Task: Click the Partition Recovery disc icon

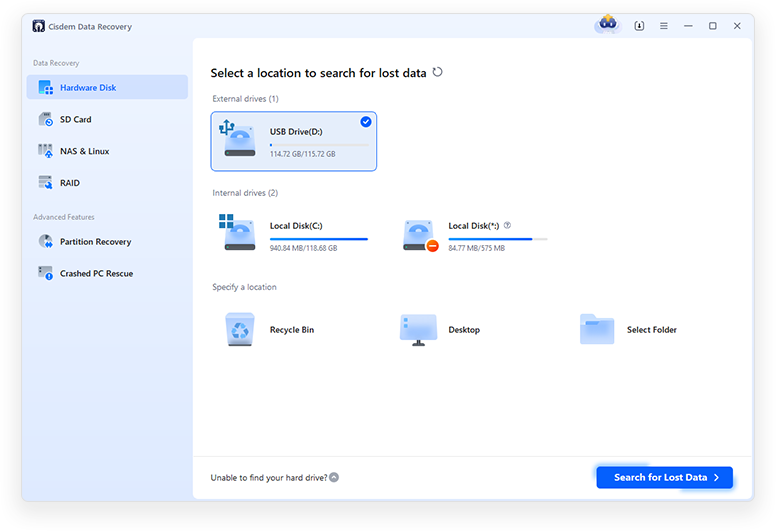Action: click(x=46, y=241)
